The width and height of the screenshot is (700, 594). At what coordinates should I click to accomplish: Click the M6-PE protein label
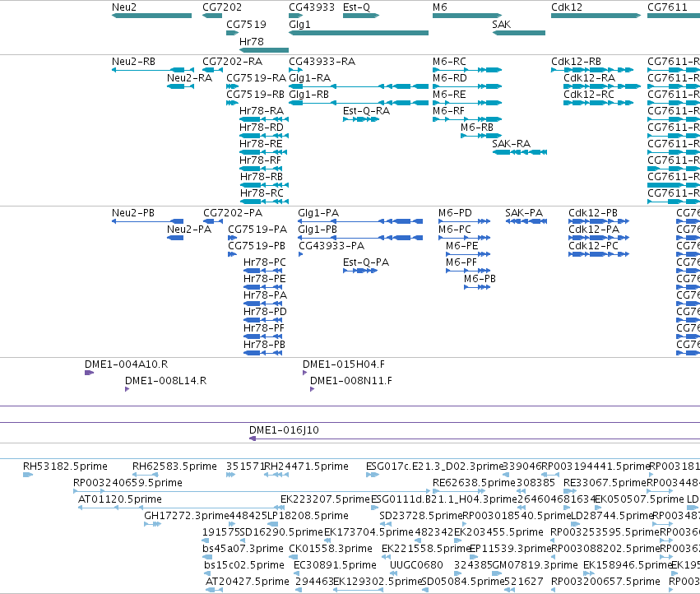click(462, 246)
